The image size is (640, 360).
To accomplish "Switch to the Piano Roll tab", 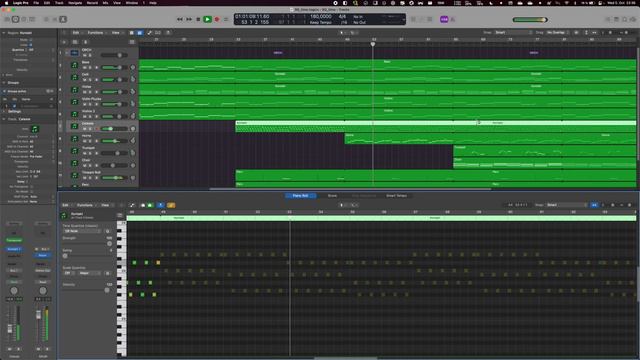I will click(x=300, y=196).
